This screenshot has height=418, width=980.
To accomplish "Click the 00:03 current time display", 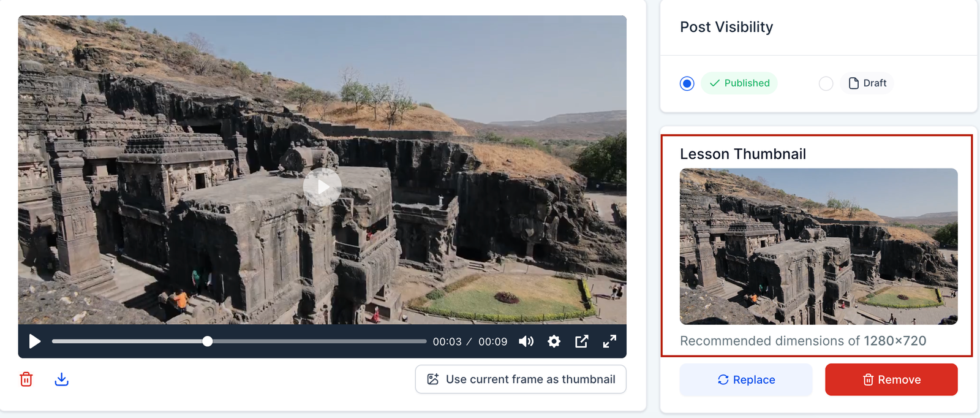I will tap(447, 342).
